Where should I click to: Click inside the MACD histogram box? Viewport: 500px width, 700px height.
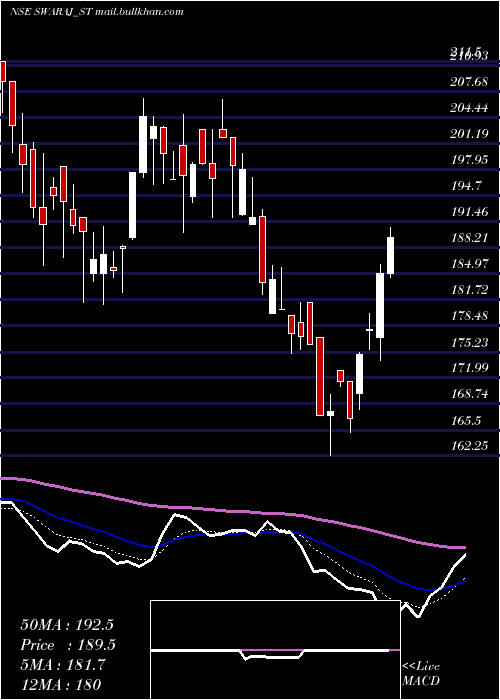tap(275, 650)
